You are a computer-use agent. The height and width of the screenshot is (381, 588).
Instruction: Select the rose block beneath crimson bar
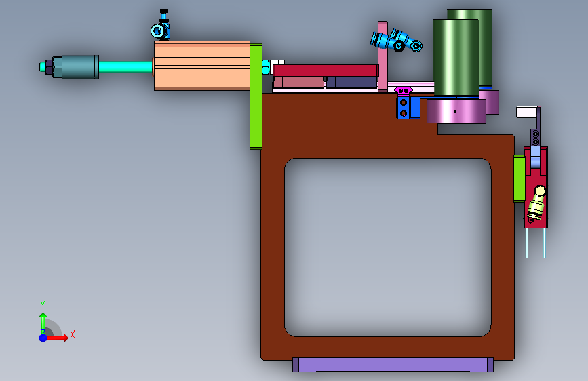pyautogui.click(x=298, y=82)
